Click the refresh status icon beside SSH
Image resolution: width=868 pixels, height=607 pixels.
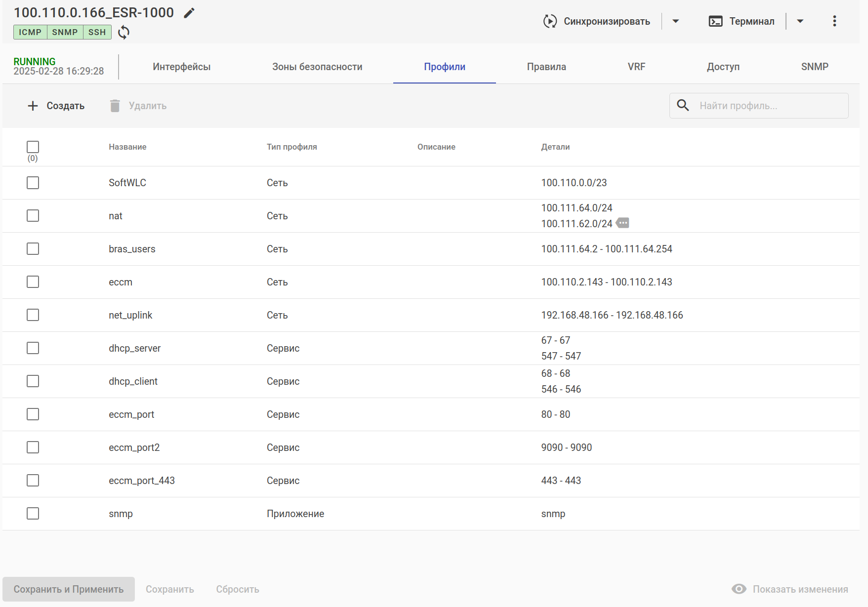coord(124,33)
